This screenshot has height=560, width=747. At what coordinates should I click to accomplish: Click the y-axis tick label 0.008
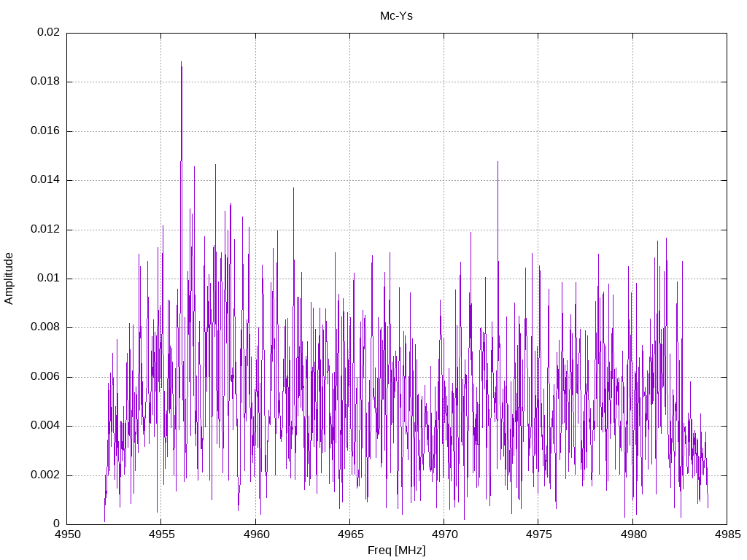point(45,327)
